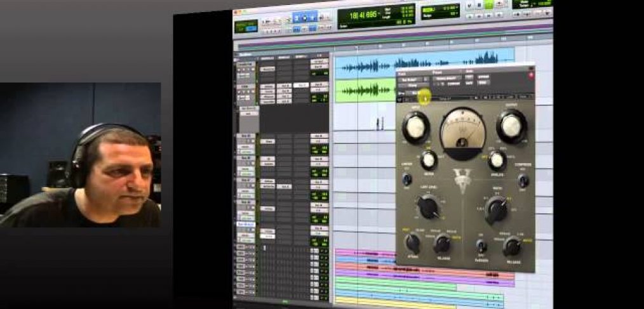Click the edit mode selector (Shuffle/Slip/Grid)
Viewport: 644px width, 309px height.
pos(246,26)
